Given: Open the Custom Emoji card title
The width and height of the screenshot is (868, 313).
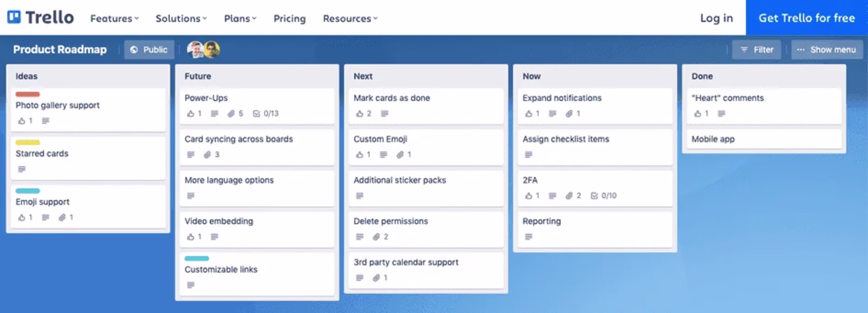Looking at the screenshot, I should tap(380, 139).
